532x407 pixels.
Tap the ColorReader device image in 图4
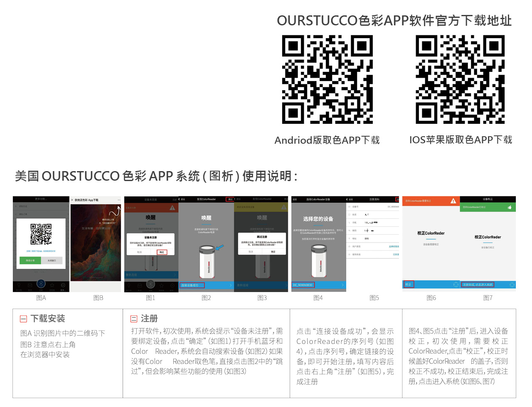319,262
